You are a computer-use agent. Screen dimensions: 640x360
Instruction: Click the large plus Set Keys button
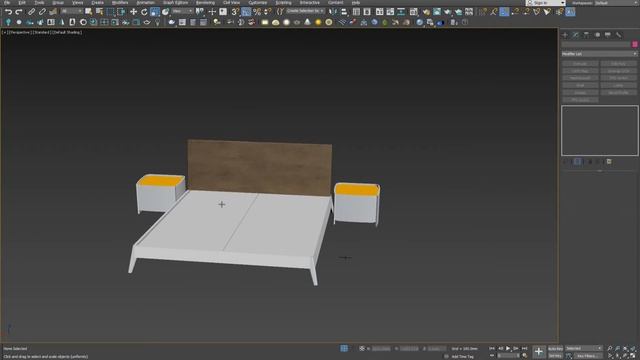point(538,351)
